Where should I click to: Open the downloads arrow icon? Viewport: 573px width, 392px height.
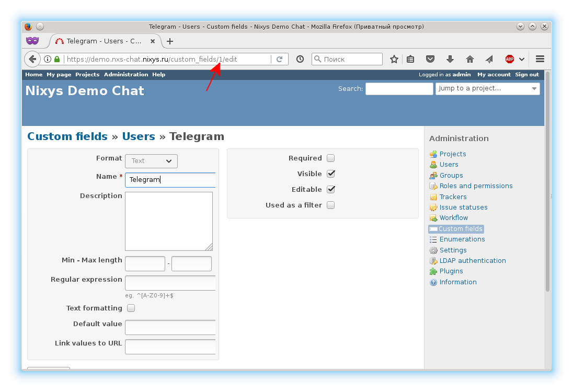point(450,59)
